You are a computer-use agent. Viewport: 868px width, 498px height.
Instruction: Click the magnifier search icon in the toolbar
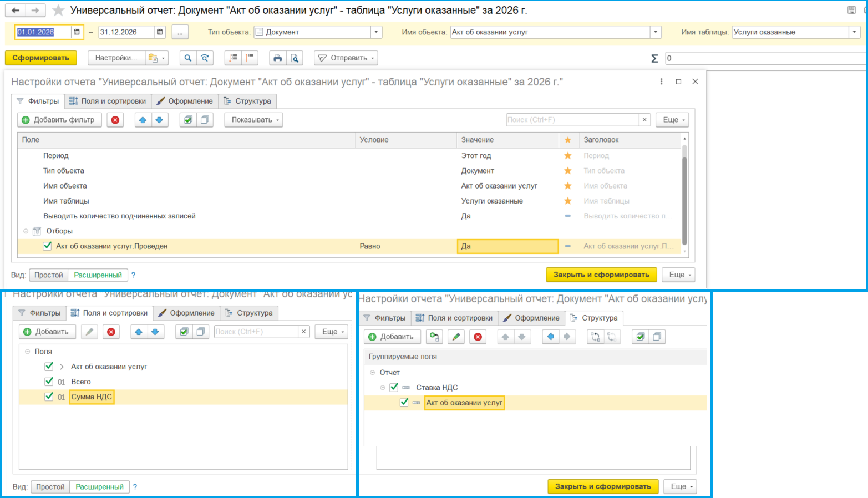coord(188,58)
